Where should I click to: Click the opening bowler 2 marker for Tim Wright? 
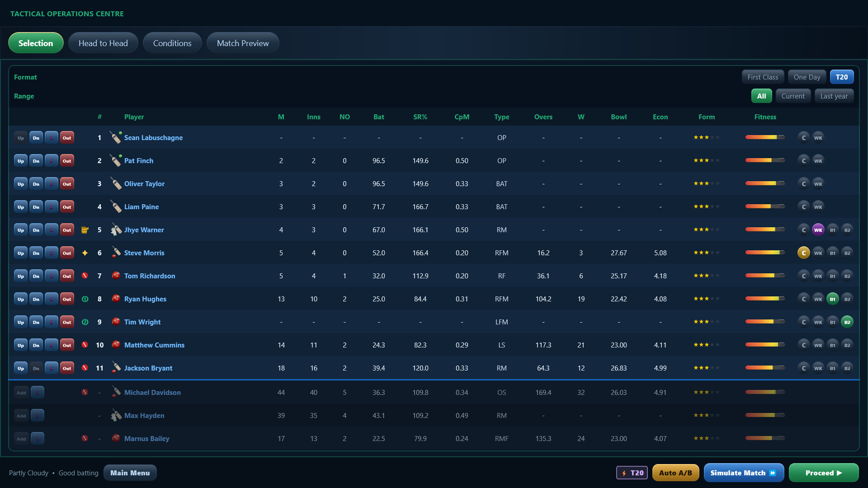85,322
